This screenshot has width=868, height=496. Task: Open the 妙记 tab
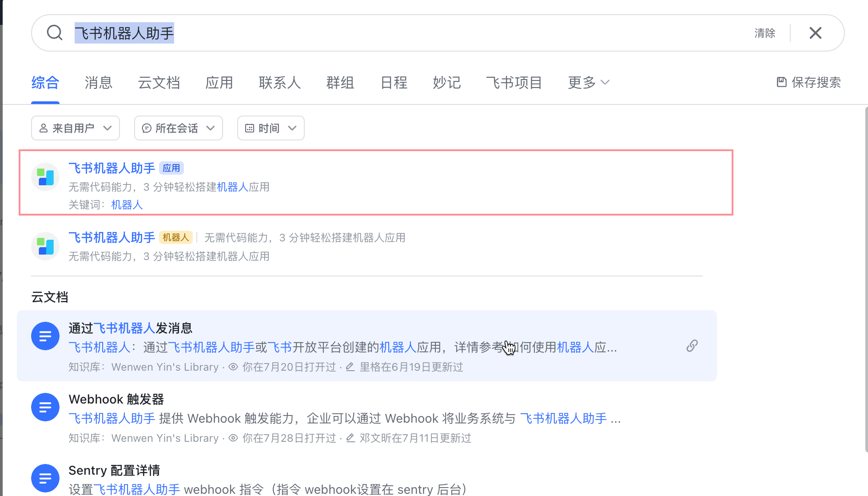[x=447, y=83]
